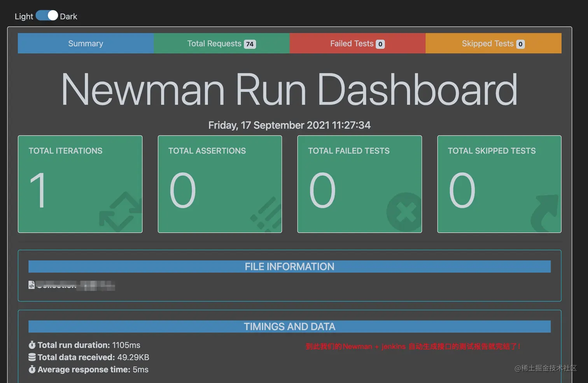Image resolution: width=588 pixels, height=383 pixels.
Task: Click the failed tests X circle icon
Action: click(404, 212)
